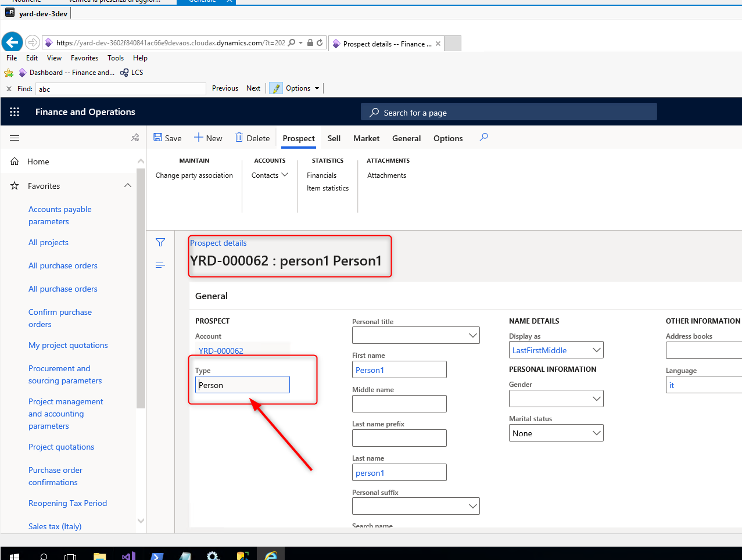Close the Prospect details browser tab

(438, 44)
